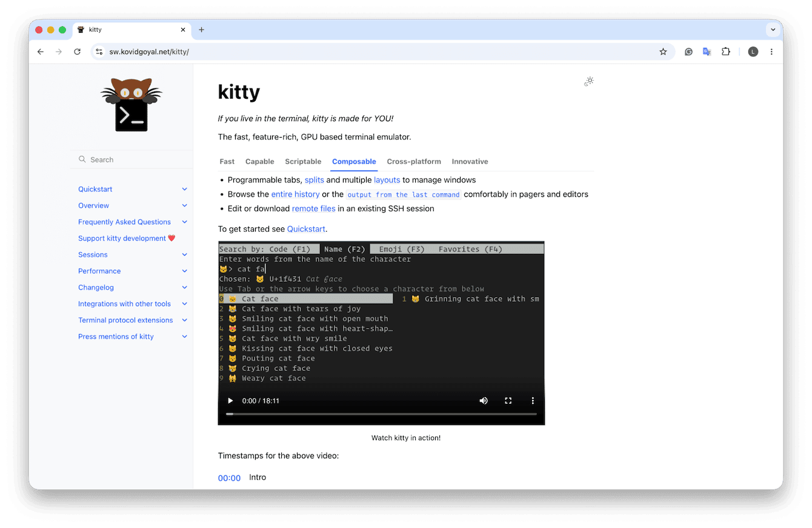Viewport: 812px width, 528px height.
Task: Open Press mentions of kitty link
Action: click(116, 336)
